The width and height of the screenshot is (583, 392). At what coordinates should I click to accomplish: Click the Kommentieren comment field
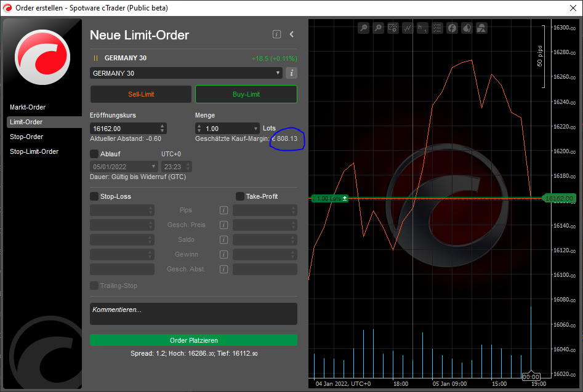193,313
